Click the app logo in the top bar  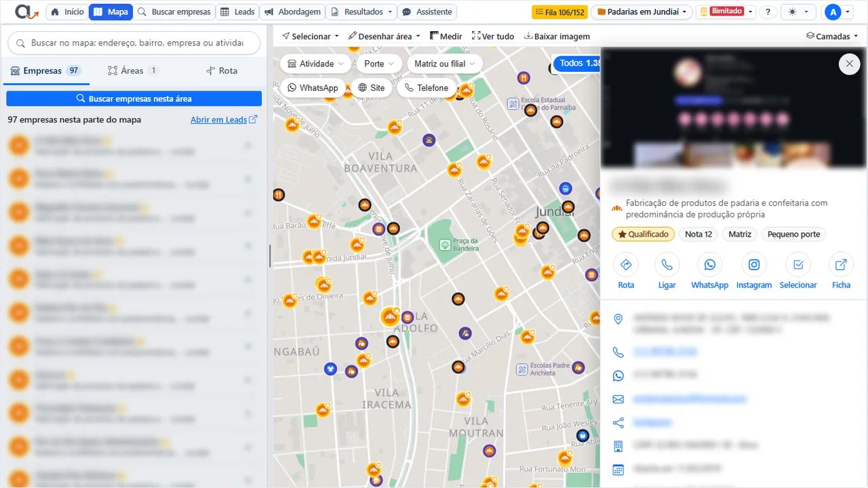pyautogui.click(x=27, y=12)
